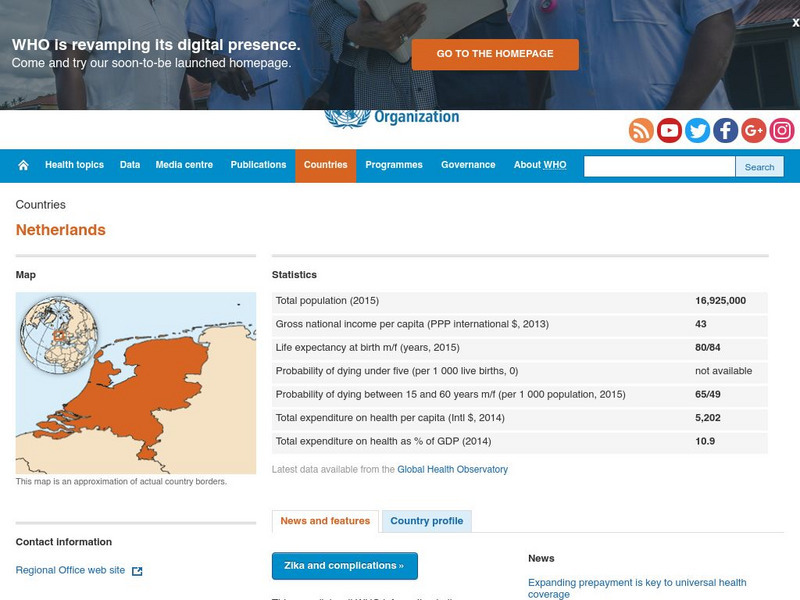This screenshot has width=800, height=600.
Task: Open WHO's YouTube channel icon
Action: (668, 130)
